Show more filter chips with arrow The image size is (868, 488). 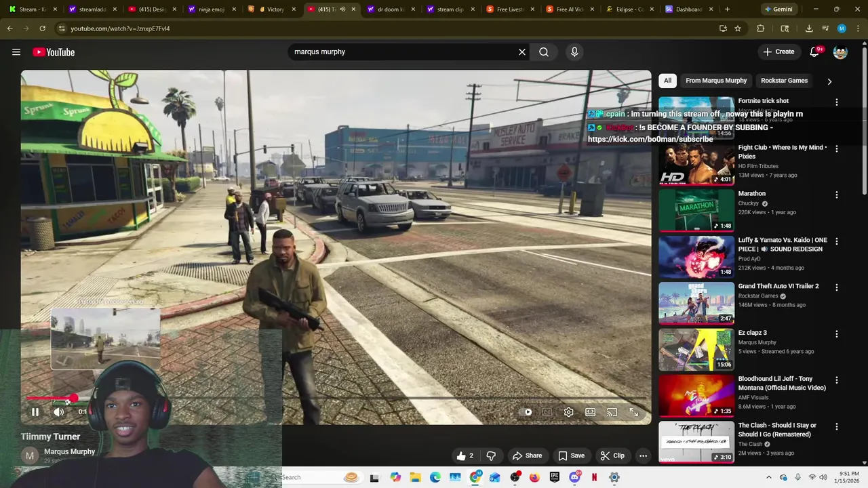[x=829, y=81]
